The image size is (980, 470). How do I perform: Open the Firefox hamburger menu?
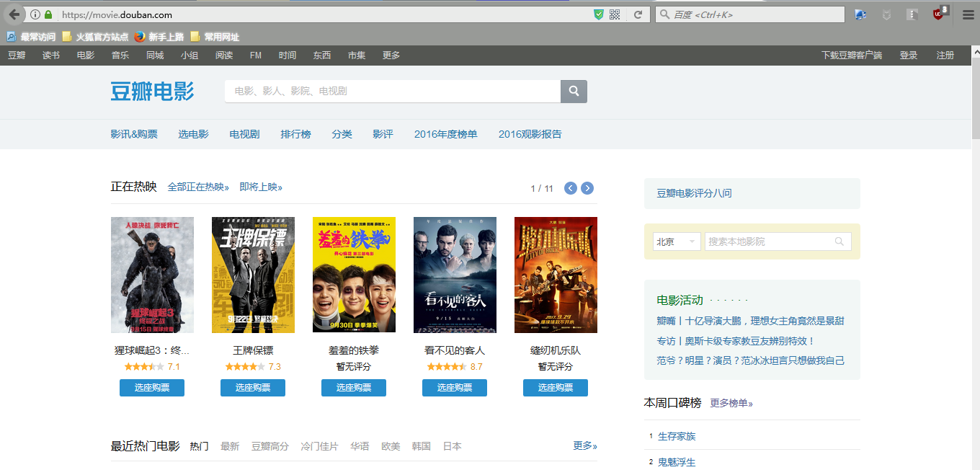point(967,14)
